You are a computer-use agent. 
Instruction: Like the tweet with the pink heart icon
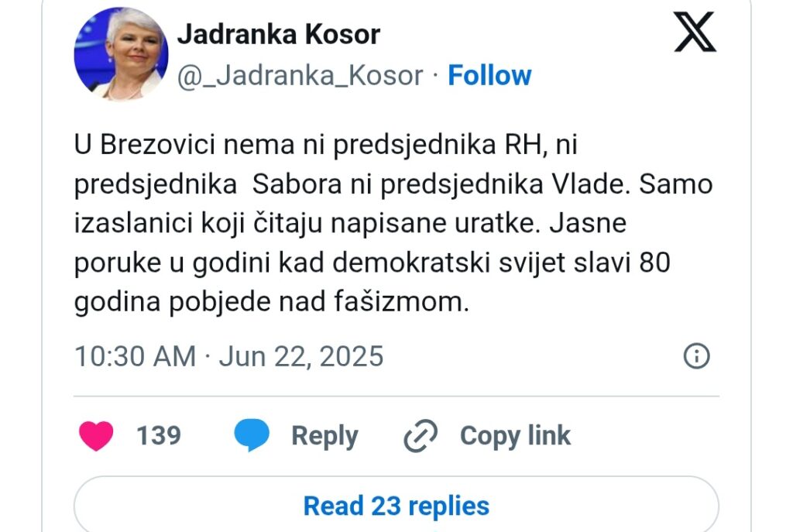point(96,435)
